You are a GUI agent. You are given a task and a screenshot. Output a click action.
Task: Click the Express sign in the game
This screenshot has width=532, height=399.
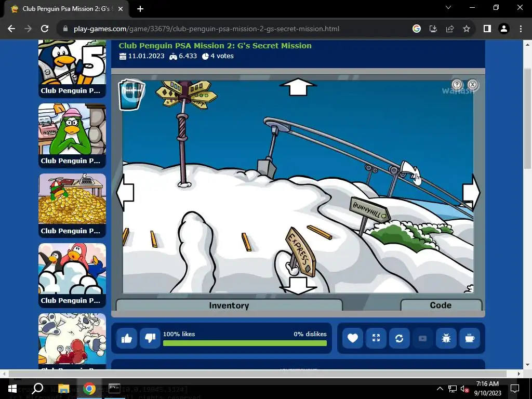(300, 251)
